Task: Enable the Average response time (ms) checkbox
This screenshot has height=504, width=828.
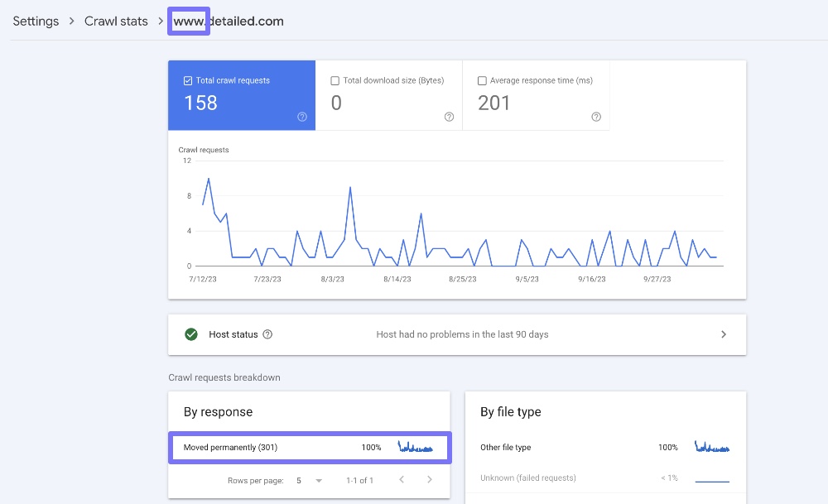Action: tap(482, 81)
